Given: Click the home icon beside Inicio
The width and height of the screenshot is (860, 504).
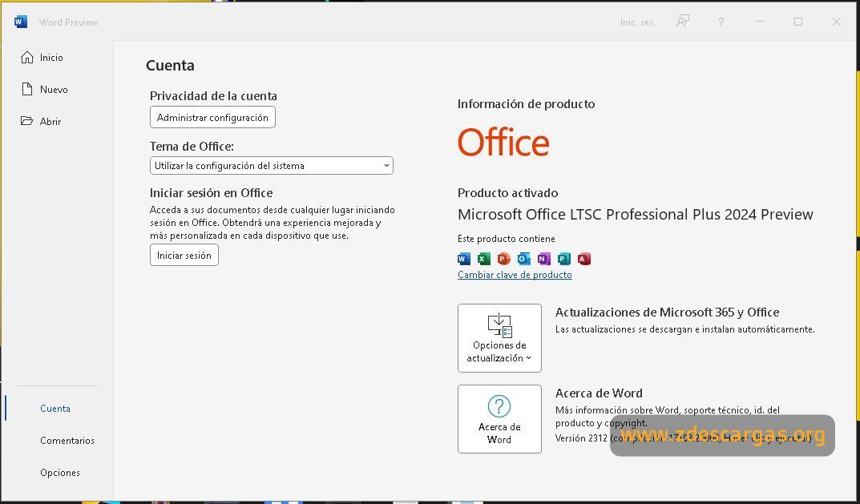Looking at the screenshot, I should click(x=27, y=57).
